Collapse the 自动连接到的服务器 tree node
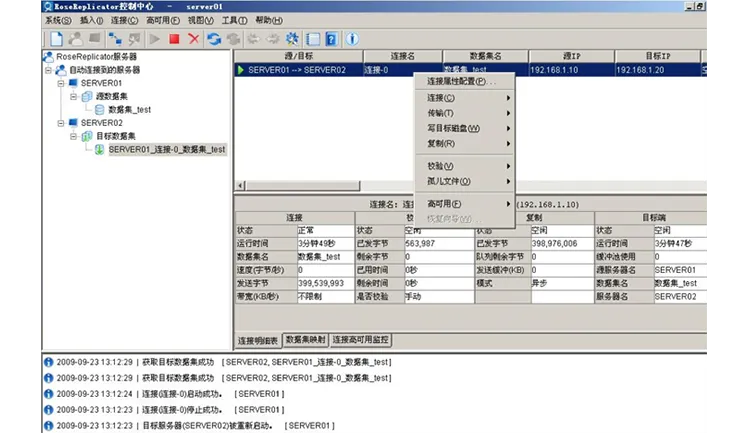The width and height of the screenshot is (749, 433). point(48,70)
